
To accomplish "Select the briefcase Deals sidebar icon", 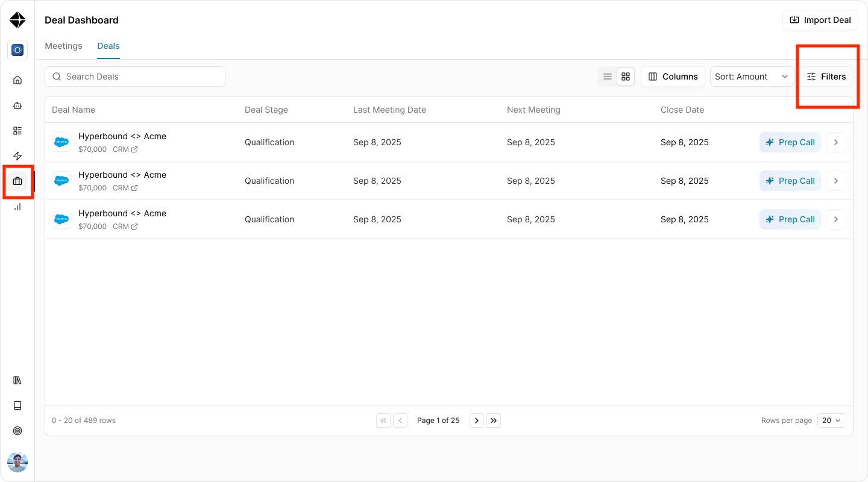I will tap(17, 181).
